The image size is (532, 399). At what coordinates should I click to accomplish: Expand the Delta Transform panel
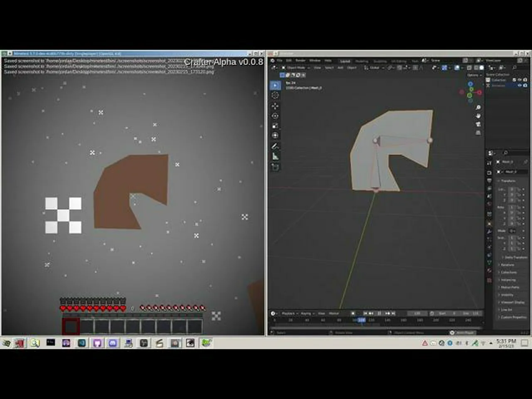[x=515, y=257]
